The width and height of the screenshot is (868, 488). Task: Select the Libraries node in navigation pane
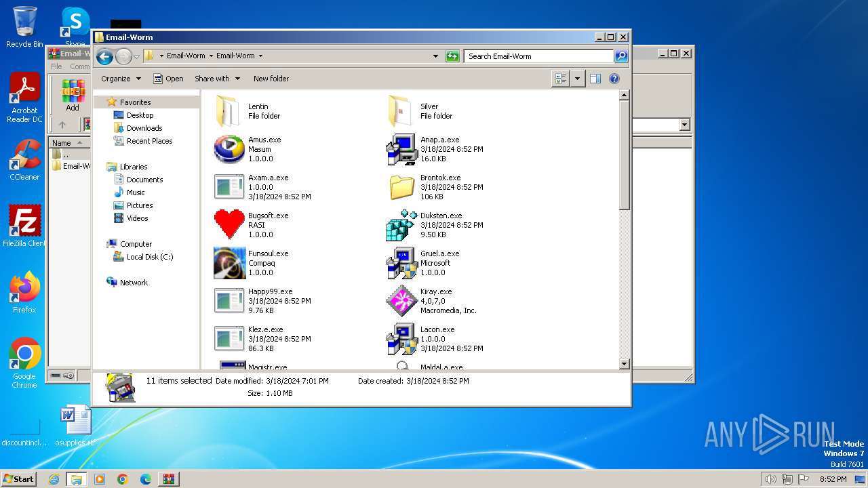134,167
